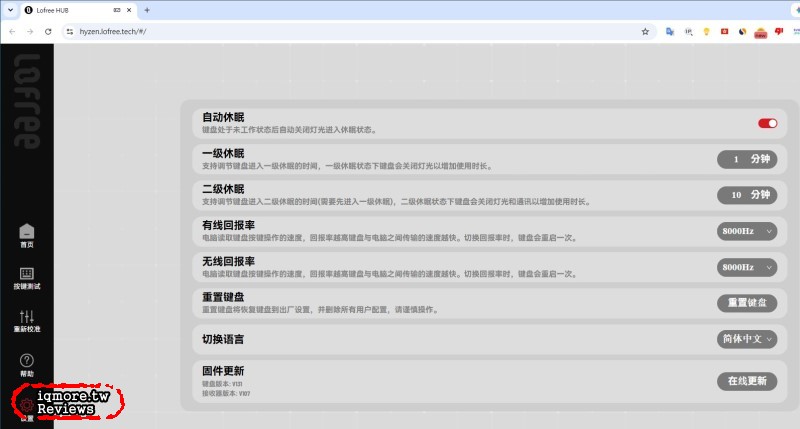Open the 切换语言 简体中文 language dropdown
This screenshot has height=429, width=800.
tap(747, 339)
